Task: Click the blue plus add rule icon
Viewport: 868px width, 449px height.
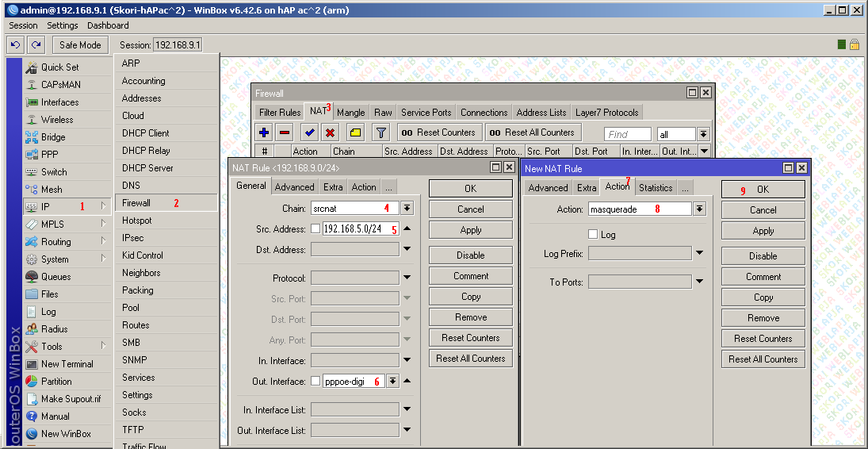Action: tap(264, 132)
